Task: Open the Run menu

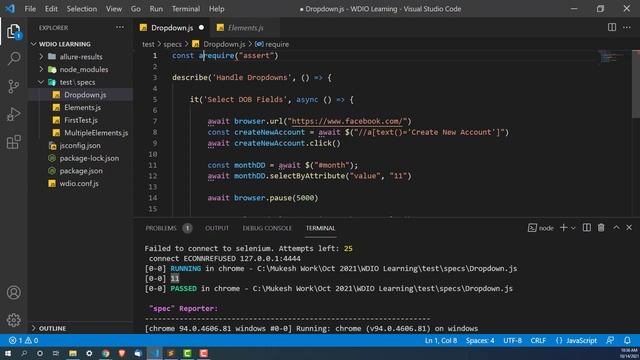Action: click(x=156, y=9)
